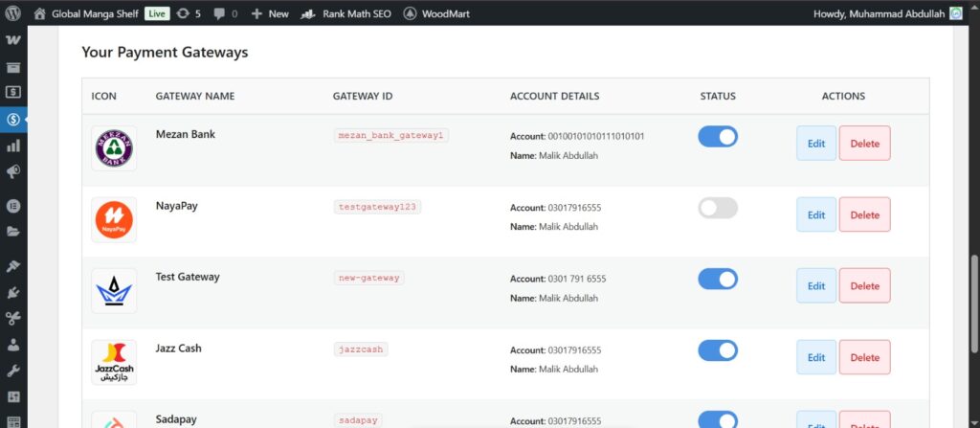Open the New content menu
The height and width of the screenshot is (428, 980).
coord(270,13)
